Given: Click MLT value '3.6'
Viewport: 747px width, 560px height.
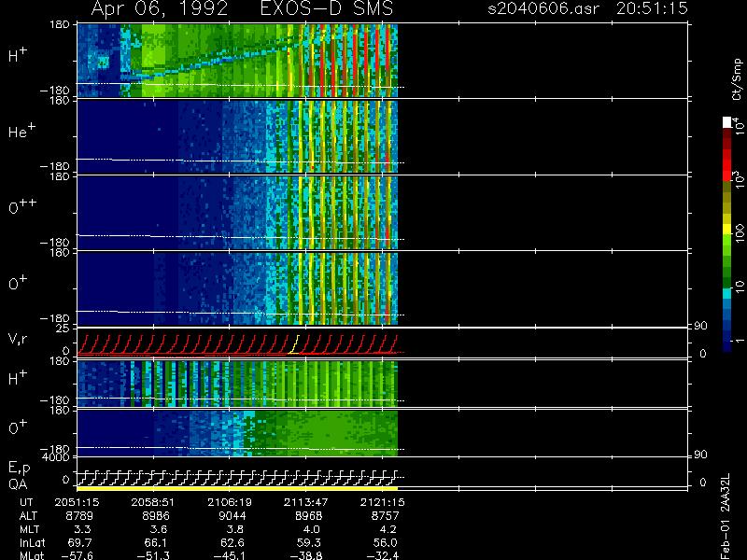Looking at the screenshot, I should 159,529.
